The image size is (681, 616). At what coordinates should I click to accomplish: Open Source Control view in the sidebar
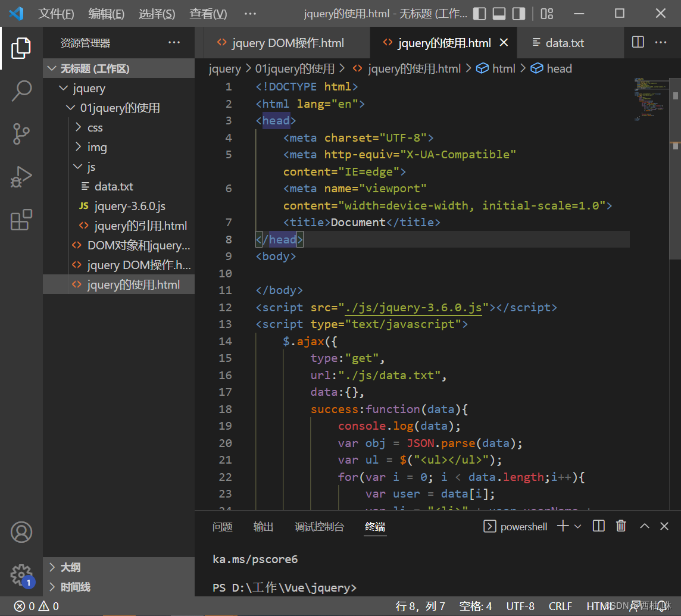coord(21,134)
